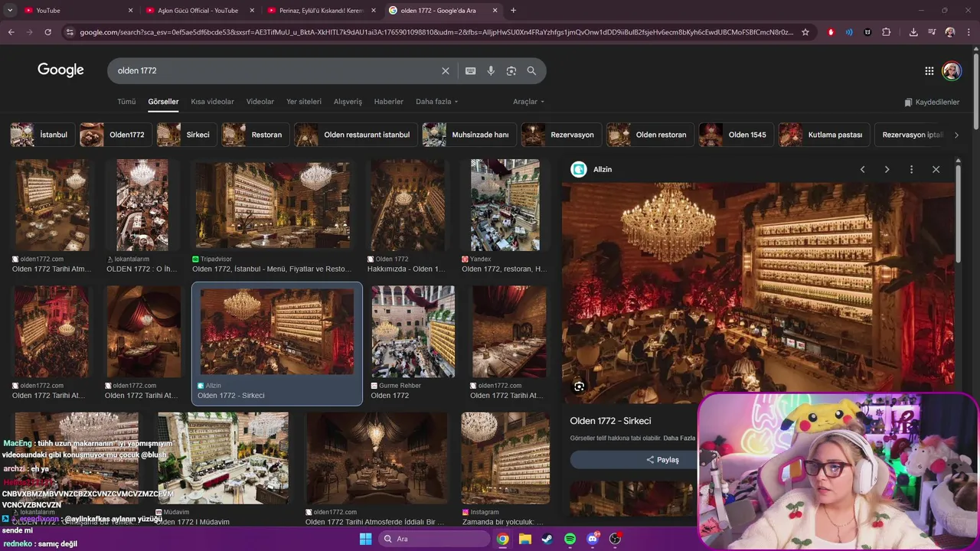980x551 pixels.
Task: Open Kaydedilenler saved items
Action: 932,102
